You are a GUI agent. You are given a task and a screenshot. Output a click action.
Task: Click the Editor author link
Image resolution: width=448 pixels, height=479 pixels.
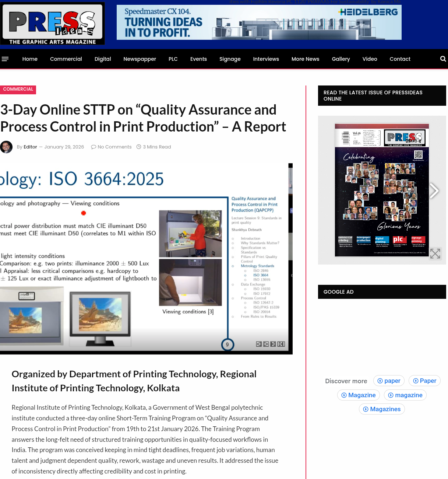click(30, 147)
